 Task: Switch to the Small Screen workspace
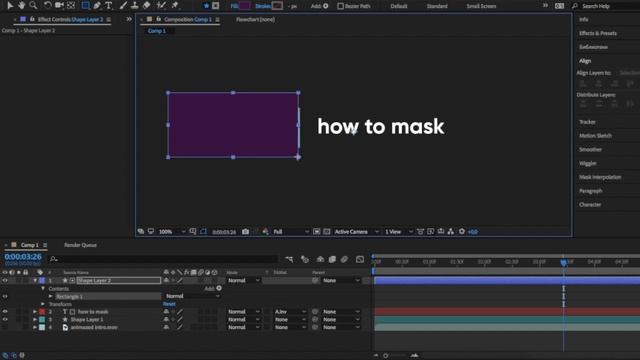click(481, 6)
